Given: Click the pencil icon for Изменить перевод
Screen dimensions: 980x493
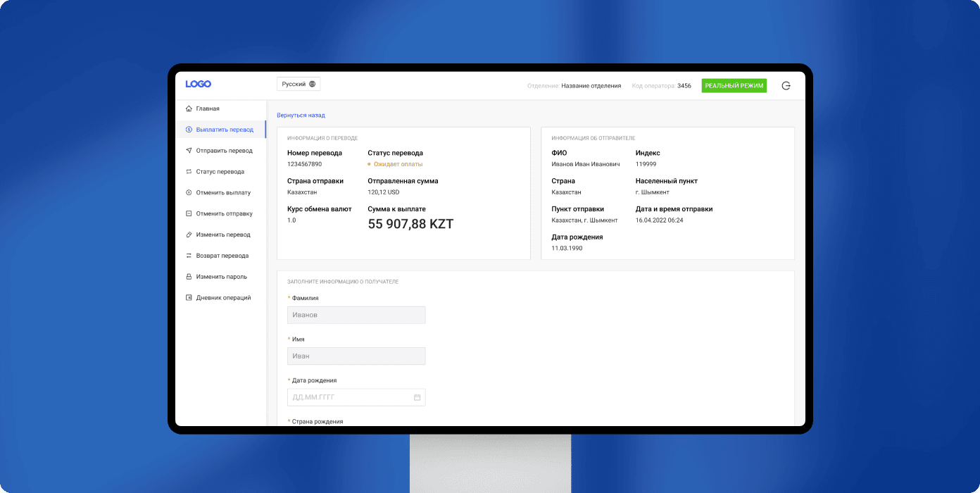Looking at the screenshot, I should pyautogui.click(x=189, y=235).
